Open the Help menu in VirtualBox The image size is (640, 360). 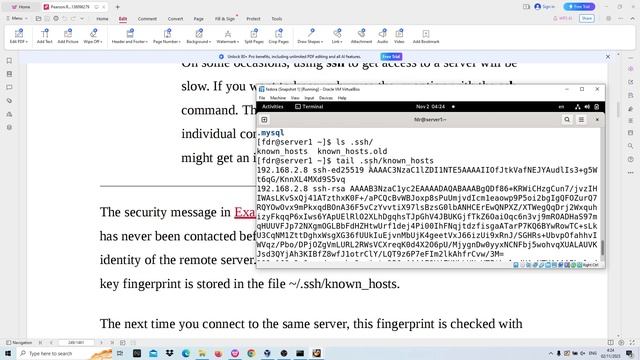tap(342, 98)
